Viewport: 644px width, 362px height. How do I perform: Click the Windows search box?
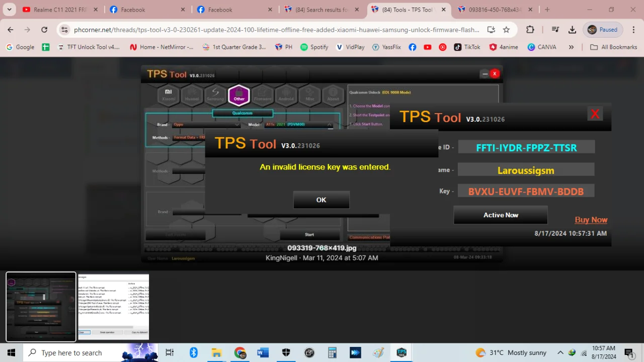91,353
